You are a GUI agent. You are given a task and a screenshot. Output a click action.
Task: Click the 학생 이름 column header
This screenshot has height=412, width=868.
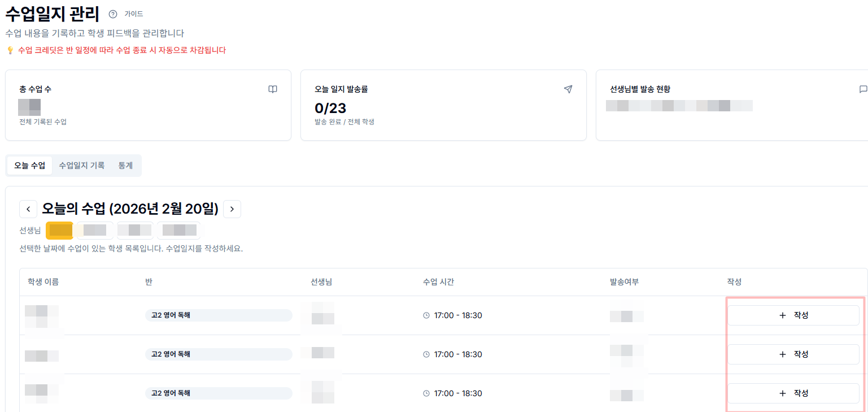(43, 281)
